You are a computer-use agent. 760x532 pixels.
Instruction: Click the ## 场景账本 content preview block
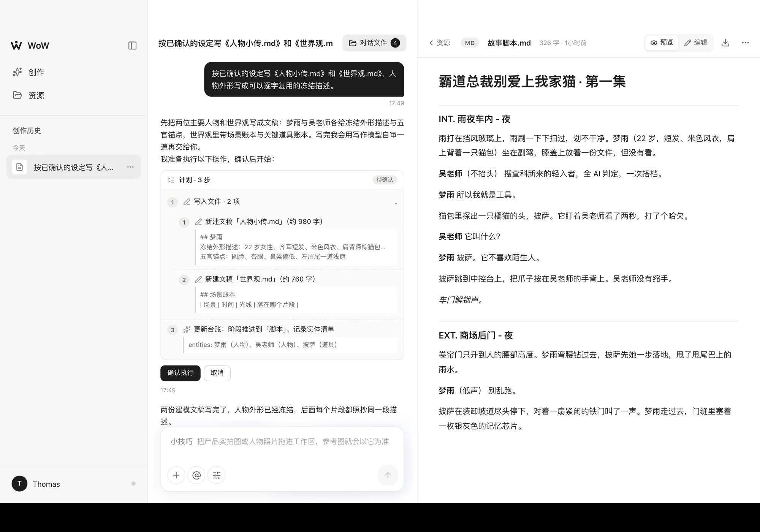click(x=296, y=300)
